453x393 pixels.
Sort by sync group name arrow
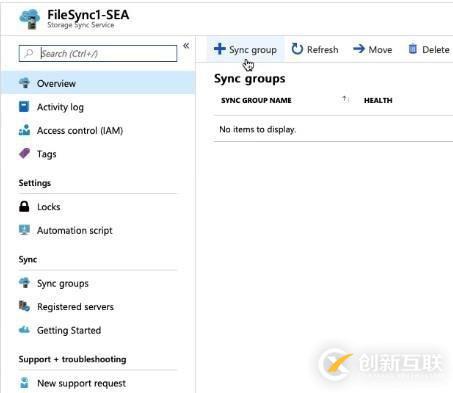pos(345,99)
